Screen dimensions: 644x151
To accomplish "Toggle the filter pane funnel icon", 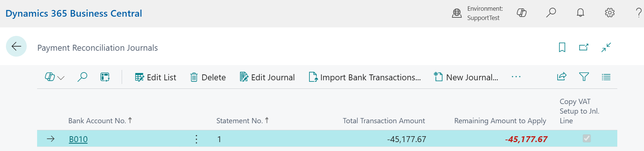I will [584, 77].
